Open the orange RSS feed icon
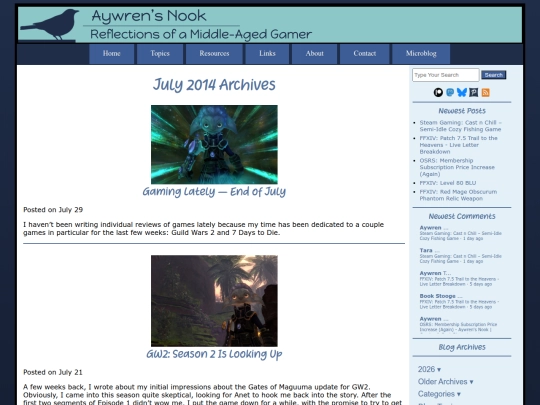Image resolution: width=540 pixels, height=405 pixels. coord(486,92)
